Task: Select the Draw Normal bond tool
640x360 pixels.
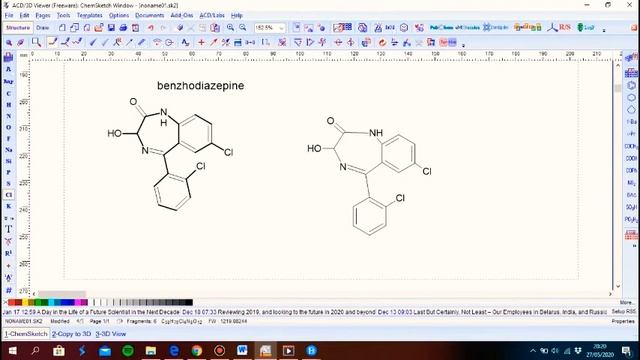Action: coord(52,42)
